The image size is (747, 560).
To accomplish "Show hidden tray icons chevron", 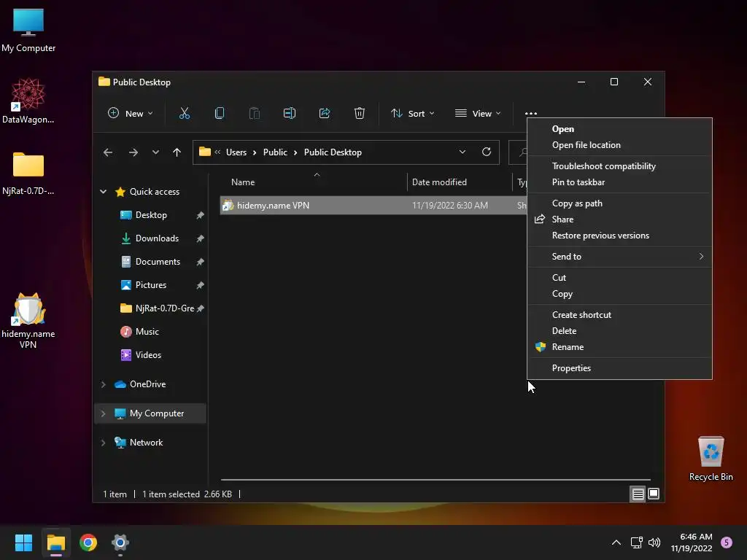I will pos(616,542).
